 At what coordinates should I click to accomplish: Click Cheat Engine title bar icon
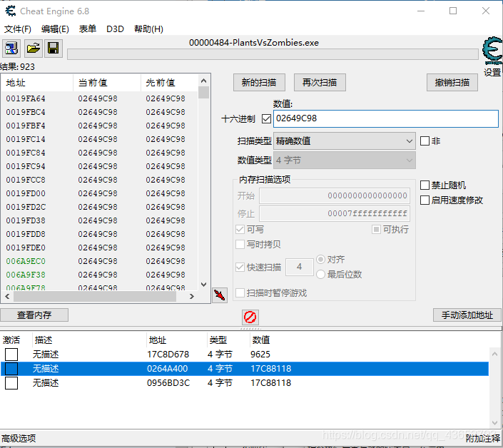tap(10, 11)
